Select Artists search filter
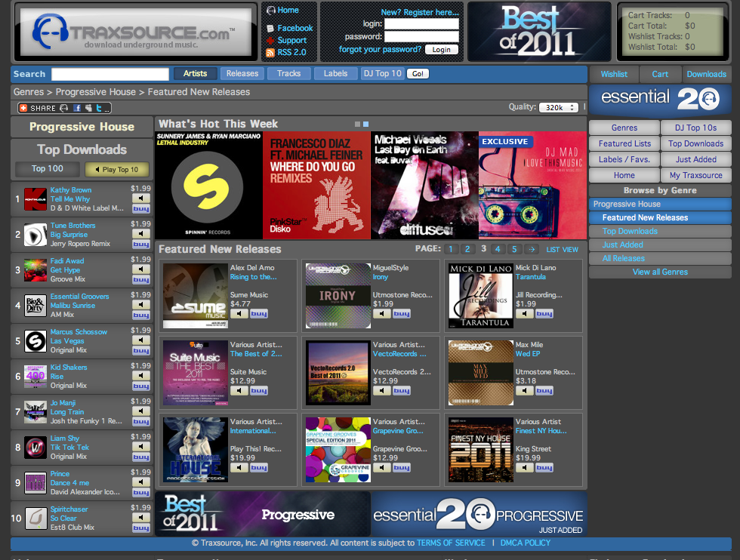 coord(195,74)
